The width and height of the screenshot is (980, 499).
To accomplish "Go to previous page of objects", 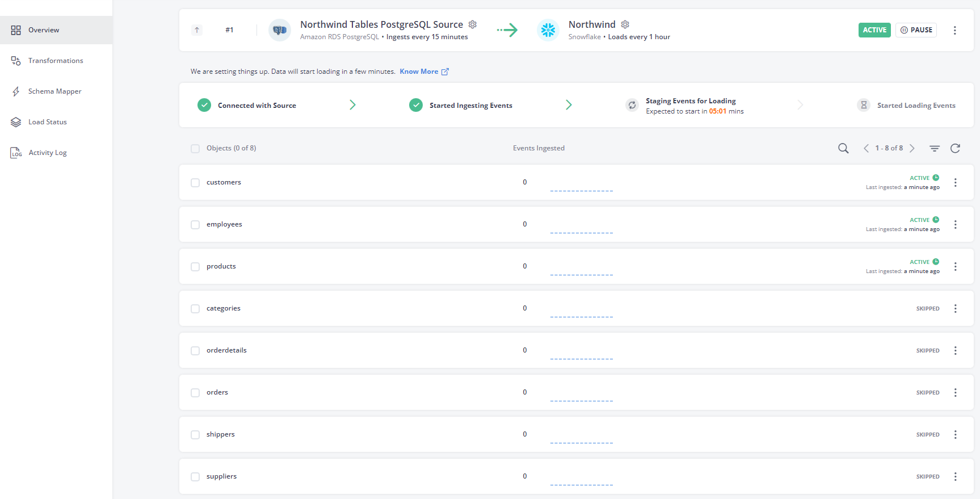I will tap(866, 148).
